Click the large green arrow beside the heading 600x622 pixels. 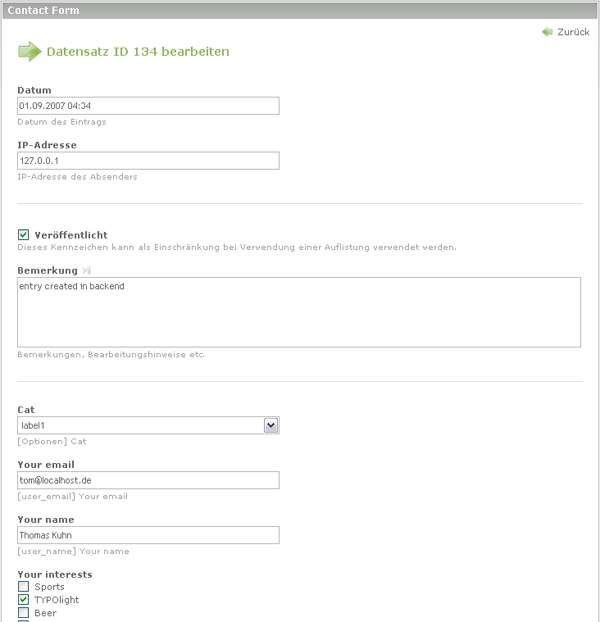(30, 51)
